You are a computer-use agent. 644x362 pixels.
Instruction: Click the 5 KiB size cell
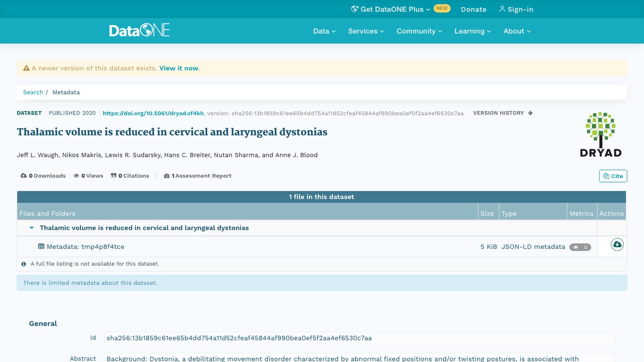point(489,246)
